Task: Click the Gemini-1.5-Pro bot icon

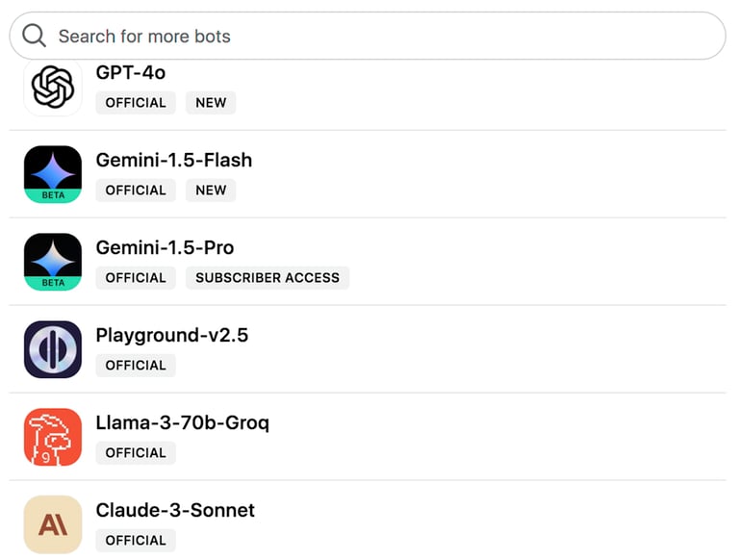Action: 53,262
